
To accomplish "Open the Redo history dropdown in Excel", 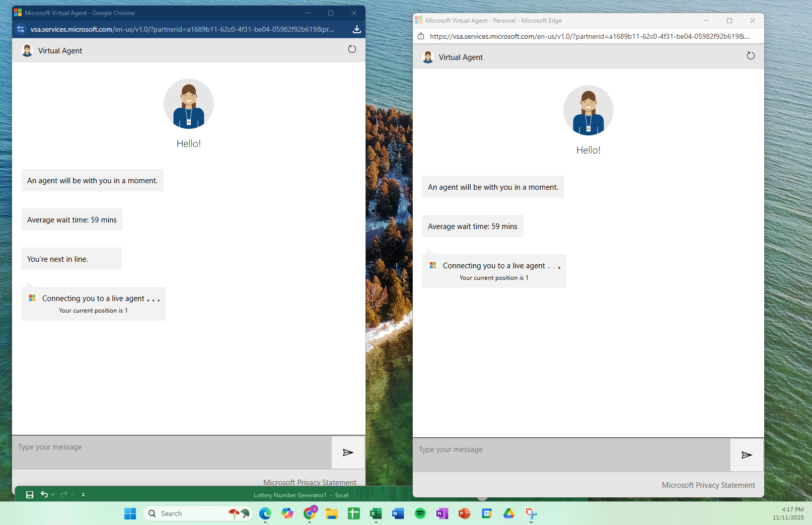I will [x=72, y=495].
